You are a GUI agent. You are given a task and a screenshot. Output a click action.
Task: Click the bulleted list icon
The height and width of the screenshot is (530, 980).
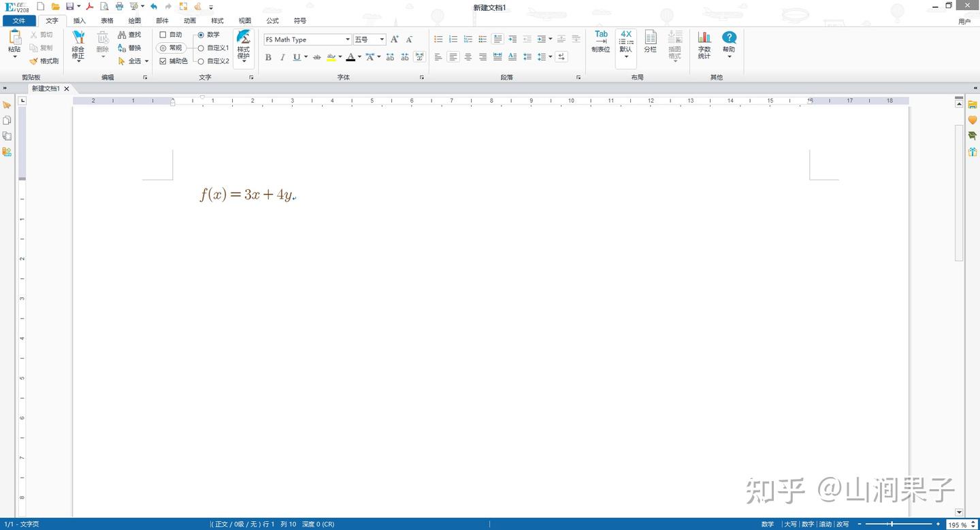(x=438, y=39)
